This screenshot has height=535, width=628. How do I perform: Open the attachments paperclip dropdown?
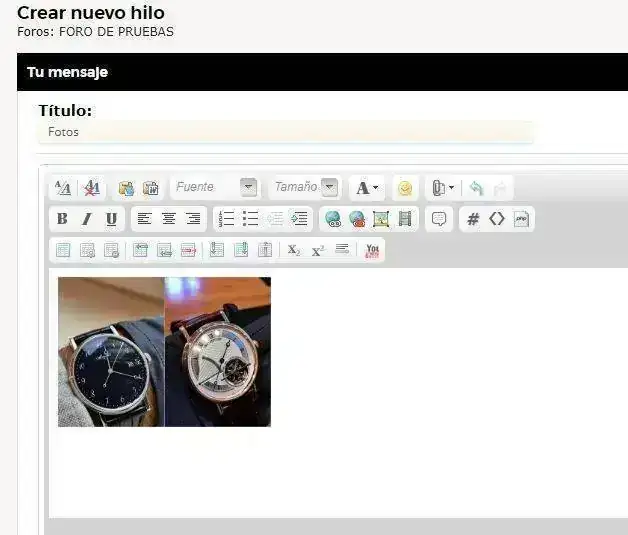click(x=442, y=187)
